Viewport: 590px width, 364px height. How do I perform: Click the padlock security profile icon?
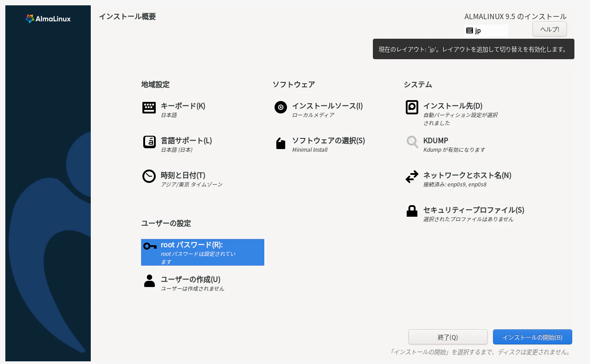412,211
